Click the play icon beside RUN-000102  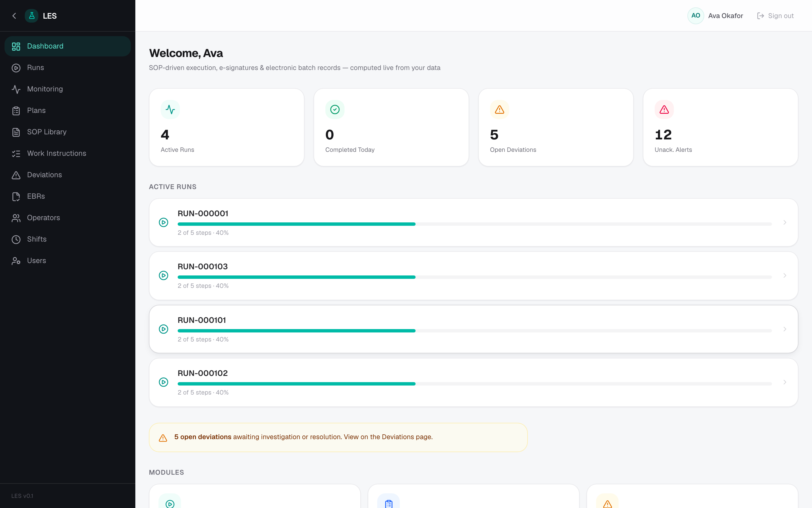(x=164, y=382)
